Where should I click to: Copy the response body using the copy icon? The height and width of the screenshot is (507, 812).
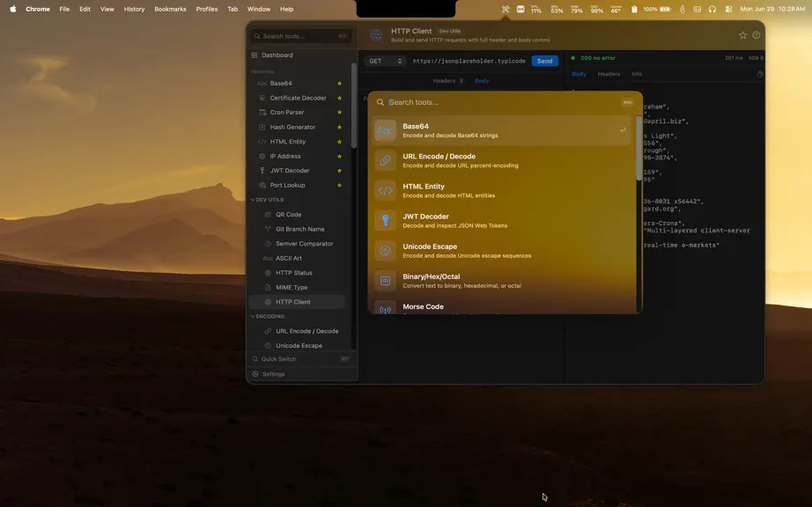coord(760,74)
